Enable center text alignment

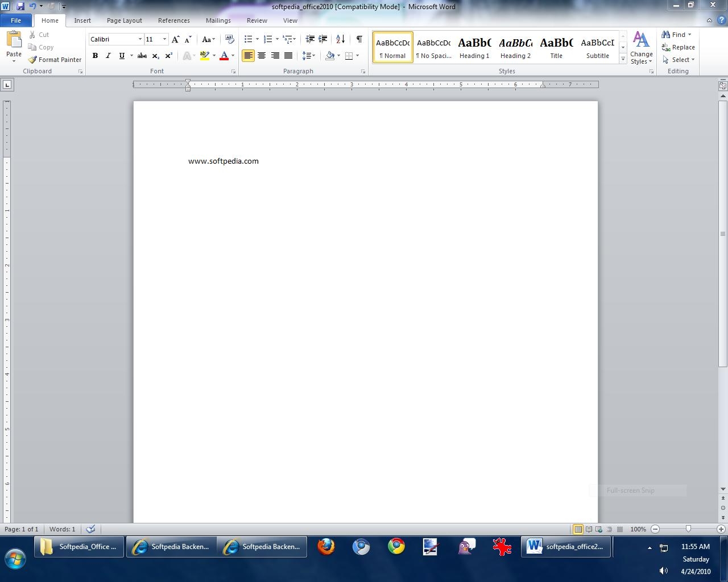point(262,56)
